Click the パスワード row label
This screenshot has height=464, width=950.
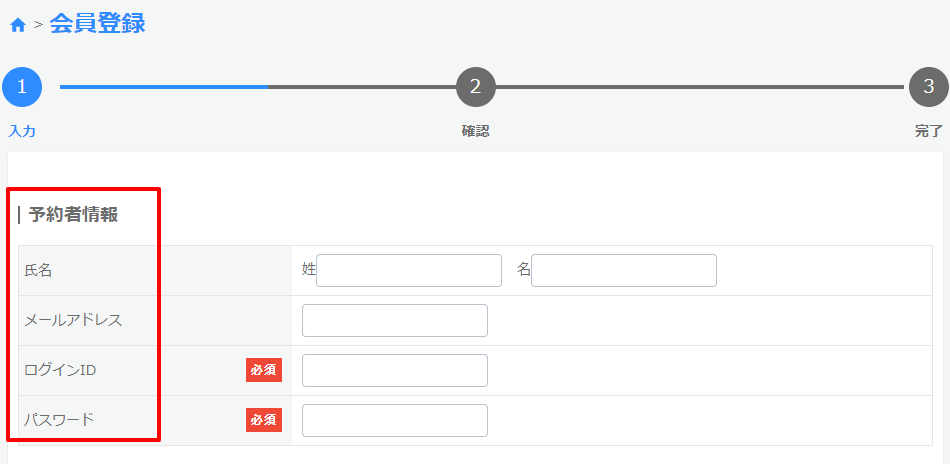coord(59,420)
